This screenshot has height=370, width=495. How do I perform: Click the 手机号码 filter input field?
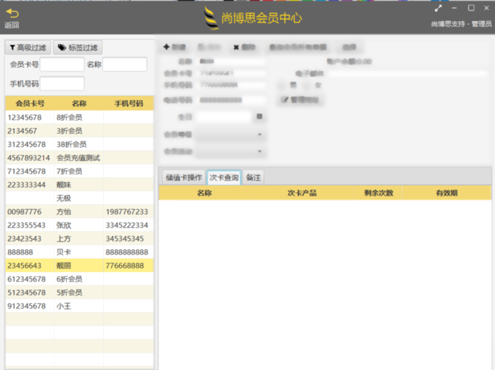tap(62, 84)
